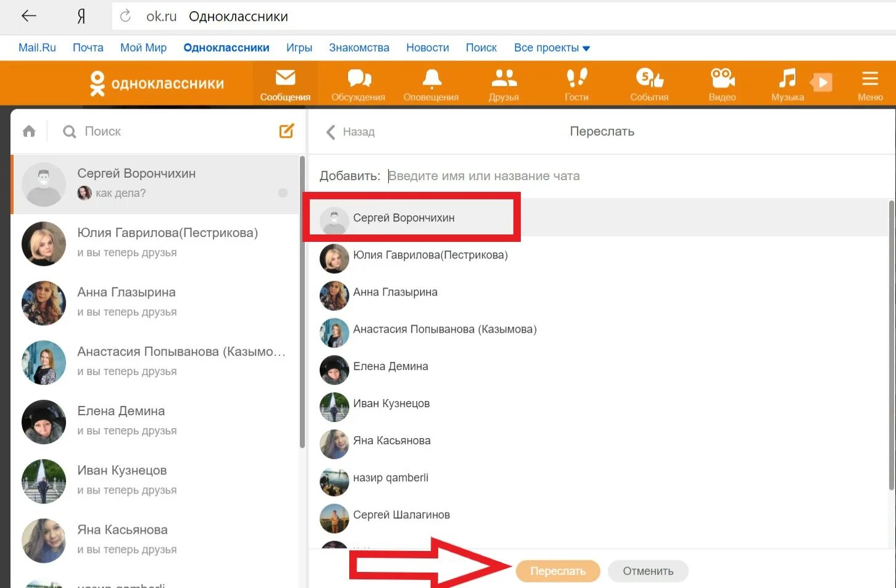The width and height of the screenshot is (896, 588).
Task: Open Игры link
Action: click(x=299, y=48)
